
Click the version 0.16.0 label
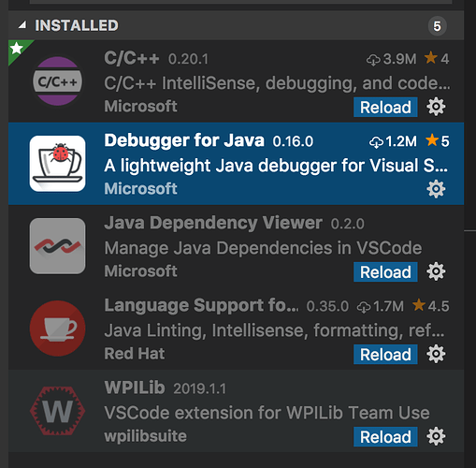tap(293, 141)
